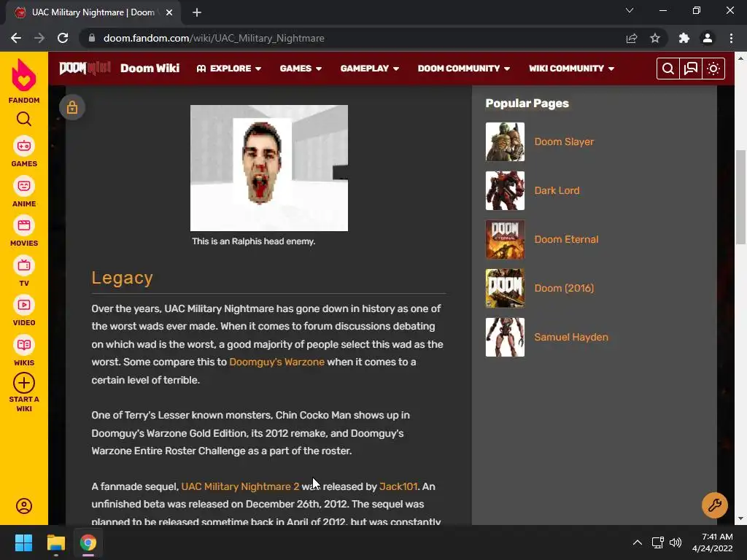Image resolution: width=747 pixels, height=560 pixels.
Task: Open the wiki discussions icon
Action: pyautogui.click(x=690, y=69)
